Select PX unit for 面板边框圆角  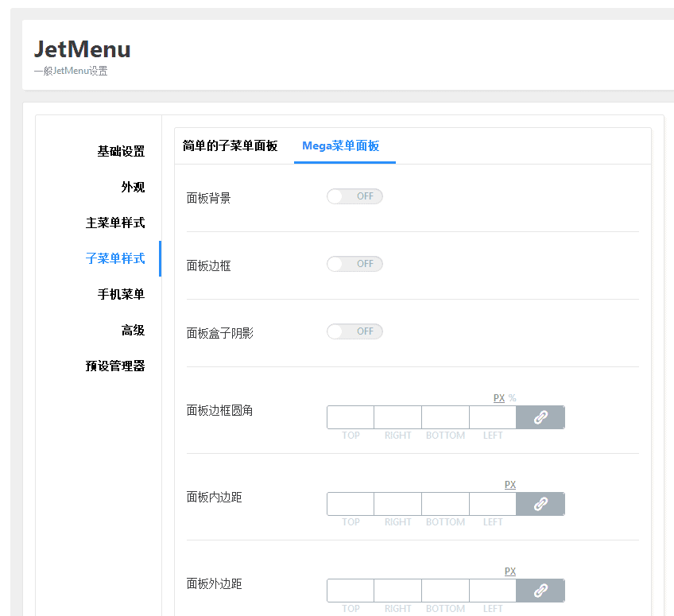pyautogui.click(x=499, y=398)
